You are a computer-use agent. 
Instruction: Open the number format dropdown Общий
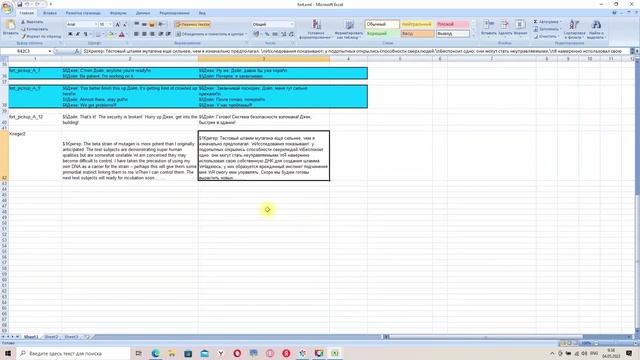click(292, 24)
